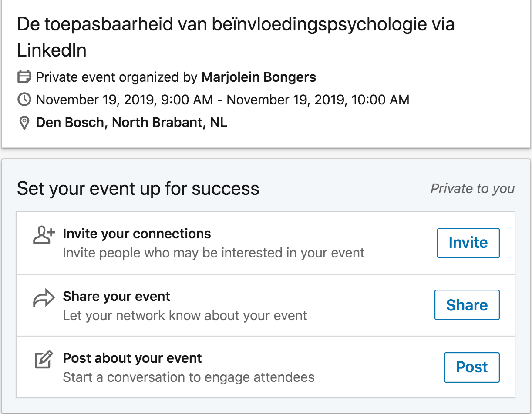Screen dimensions: 532x414
Task: Open the Den Bosch location link
Action: point(131,123)
